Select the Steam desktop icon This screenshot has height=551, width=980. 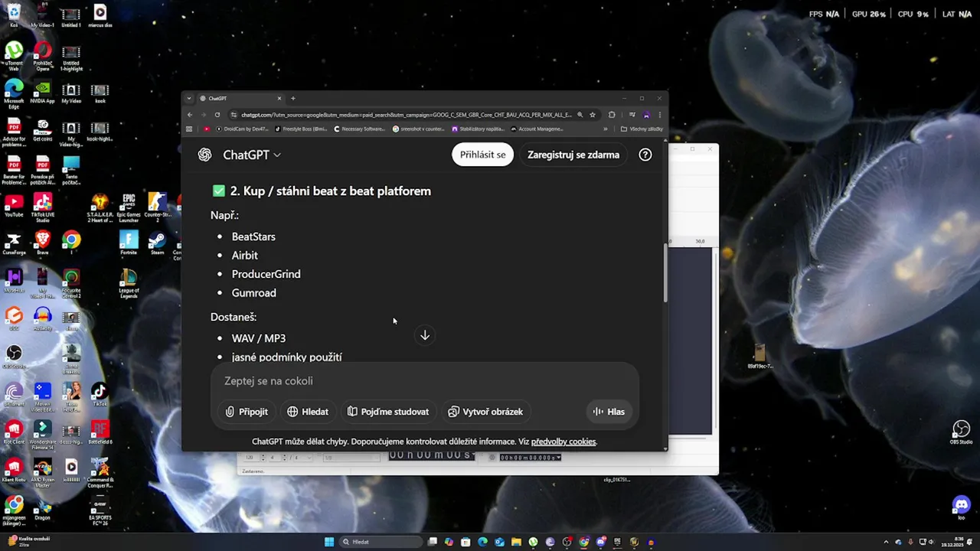pos(157,243)
